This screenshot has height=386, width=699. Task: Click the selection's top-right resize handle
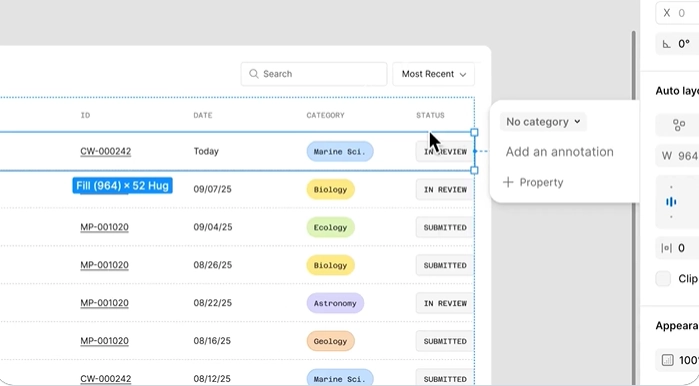[474, 132]
